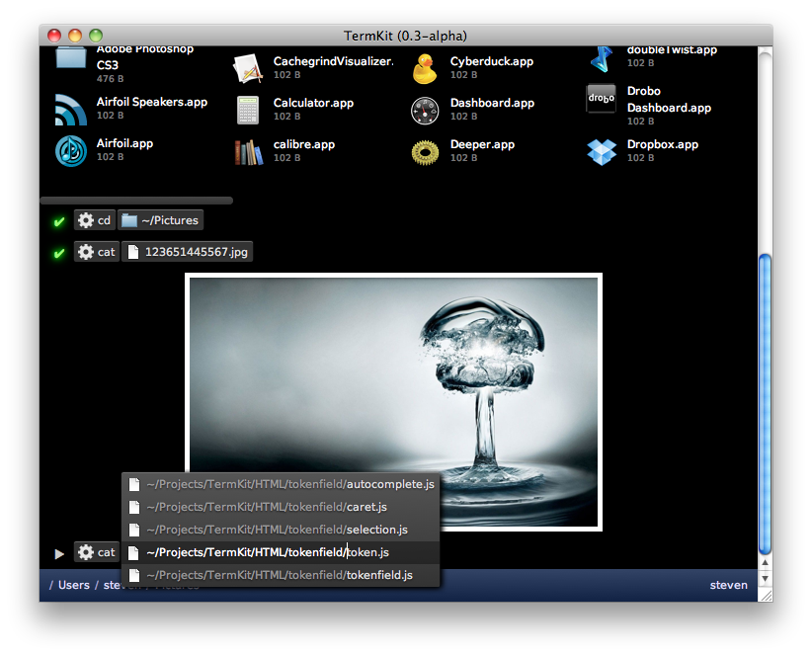Select the Dashboard.app gauge icon
812x656 pixels.
pos(425,110)
